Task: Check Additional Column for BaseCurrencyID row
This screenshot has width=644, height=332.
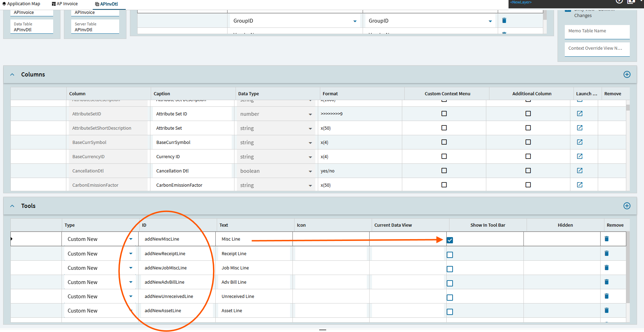Action: tap(528, 156)
